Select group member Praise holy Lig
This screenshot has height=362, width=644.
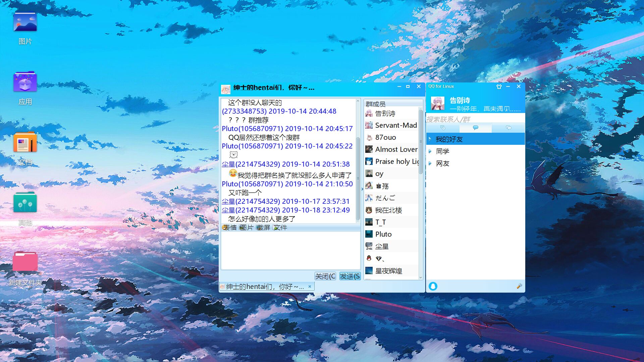[391, 162]
